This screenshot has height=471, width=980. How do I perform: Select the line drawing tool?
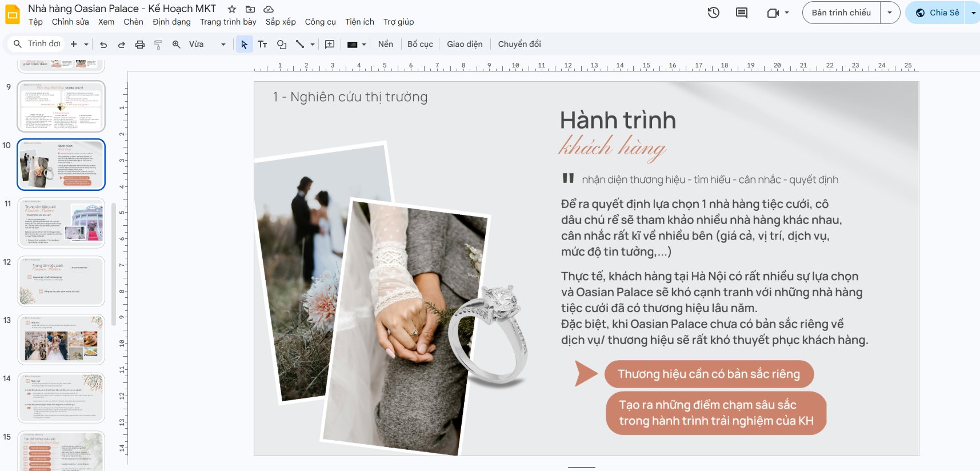coord(300,44)
